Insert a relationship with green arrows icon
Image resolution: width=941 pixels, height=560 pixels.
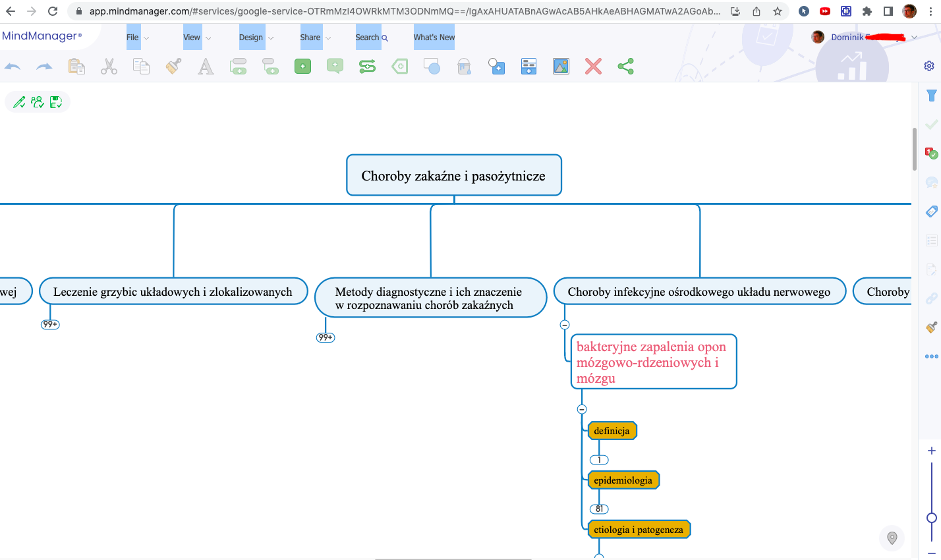pyautogui.click(x=367, y=67)
